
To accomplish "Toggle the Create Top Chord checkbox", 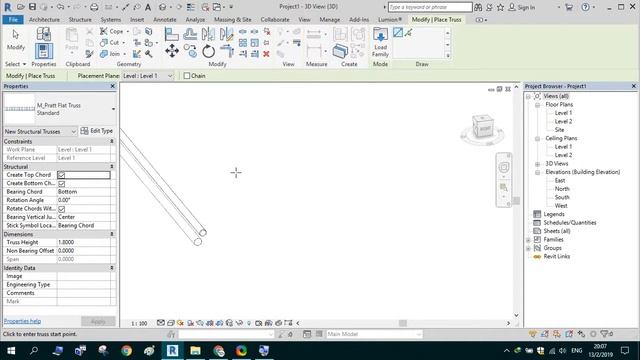I will coord(62,175).
